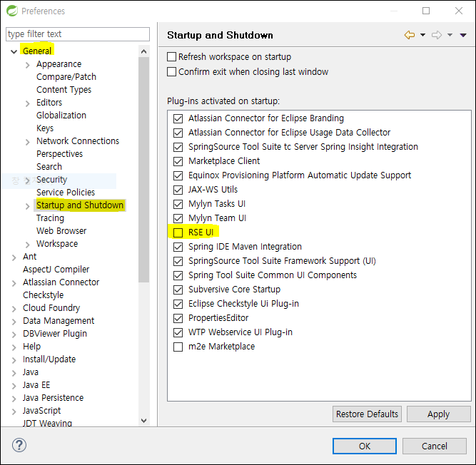Screen dimensions: 476x465
Task: Expand the Appearance node
Action: tap(28, 65)
